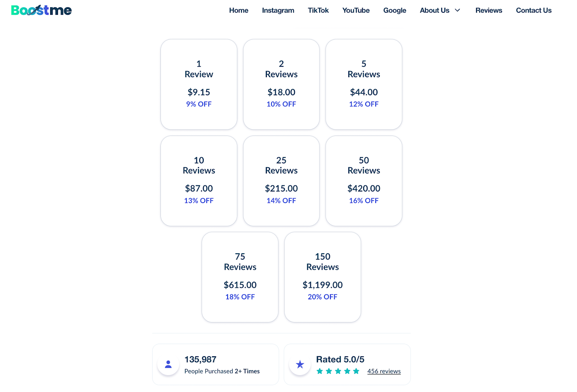Select the 5 Reviews $44.00 package
The height and width of the screenshot is (392, 577).
click(364, 84)
